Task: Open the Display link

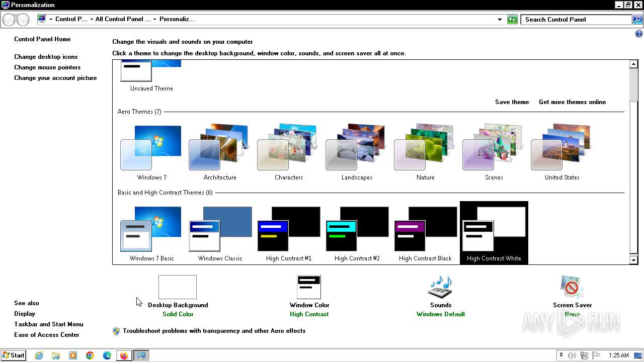Action: click(x=25, y=314)
